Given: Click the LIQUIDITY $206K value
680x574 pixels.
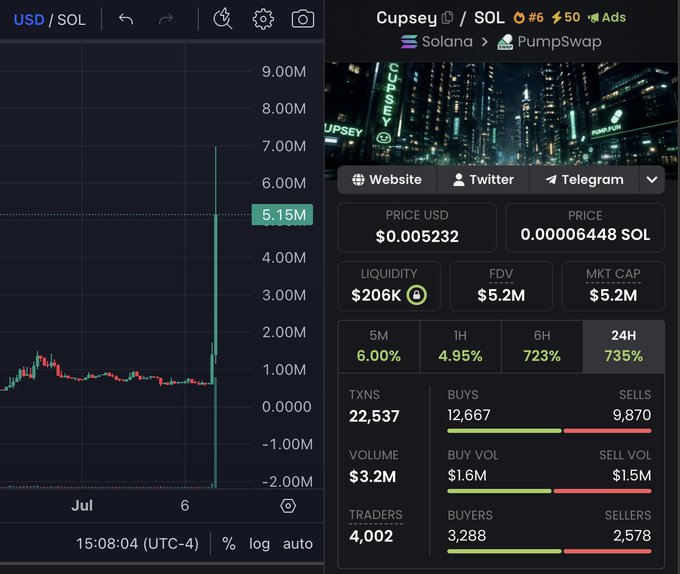Looking at the screenshot, I should 376,295.
